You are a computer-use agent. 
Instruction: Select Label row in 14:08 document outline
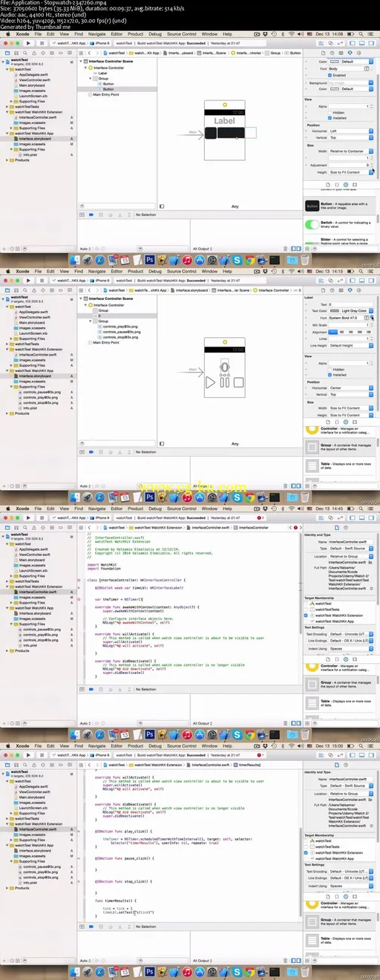point(103,73)
